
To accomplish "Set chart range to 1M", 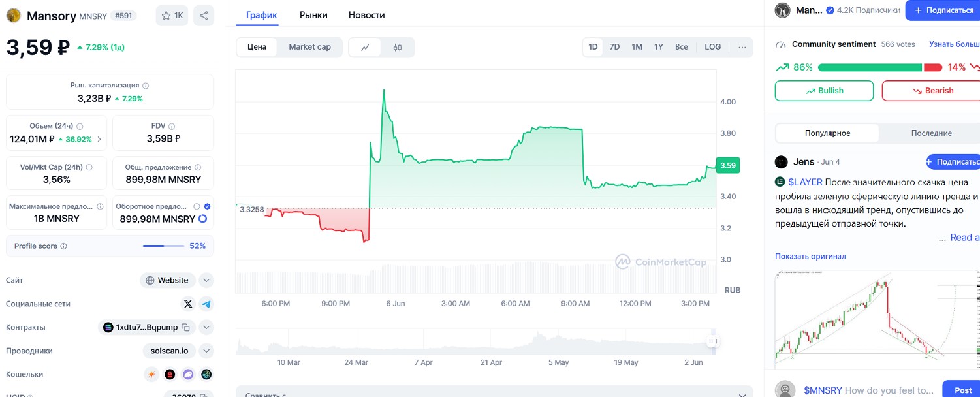I will (x=637, y=47).
